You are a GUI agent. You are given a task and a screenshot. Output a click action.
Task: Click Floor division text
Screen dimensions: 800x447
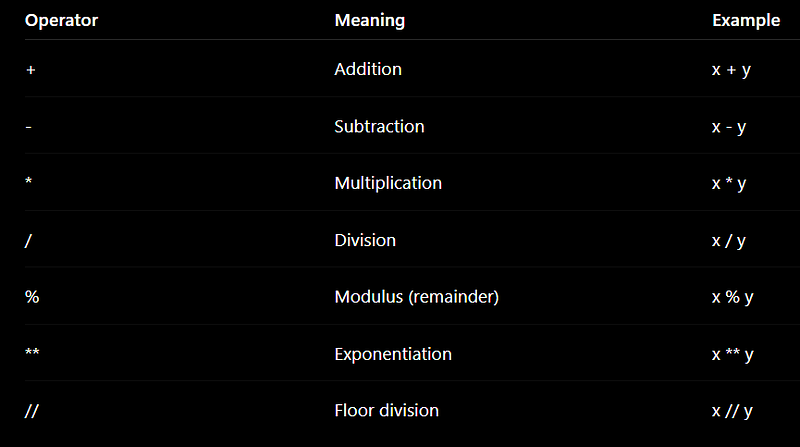pos(387,410)
